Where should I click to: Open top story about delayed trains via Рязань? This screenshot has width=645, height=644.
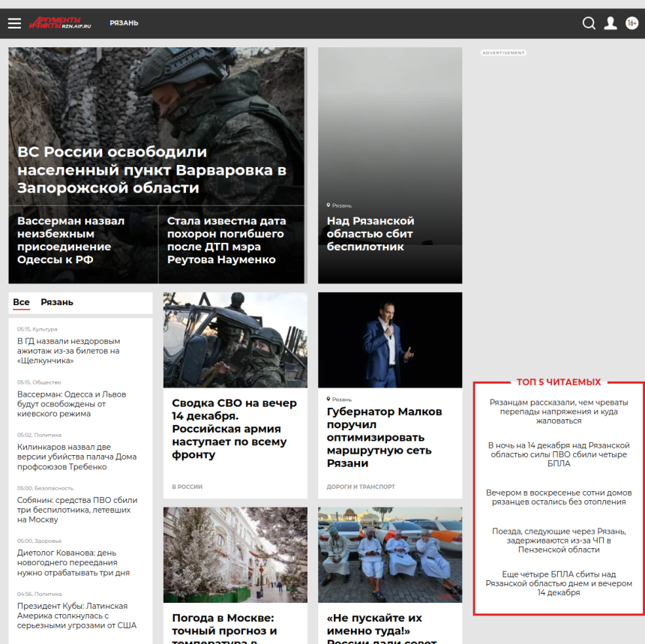pos(559,540)
